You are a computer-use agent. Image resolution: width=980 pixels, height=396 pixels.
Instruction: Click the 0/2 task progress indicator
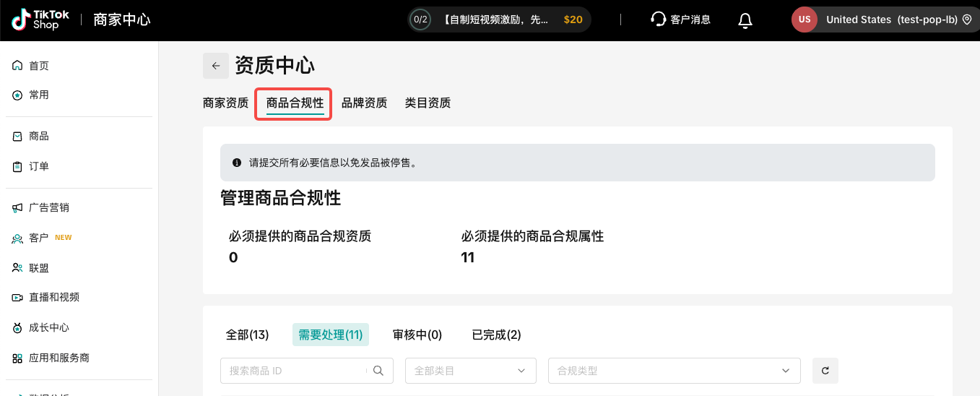(x=420, y=20)
